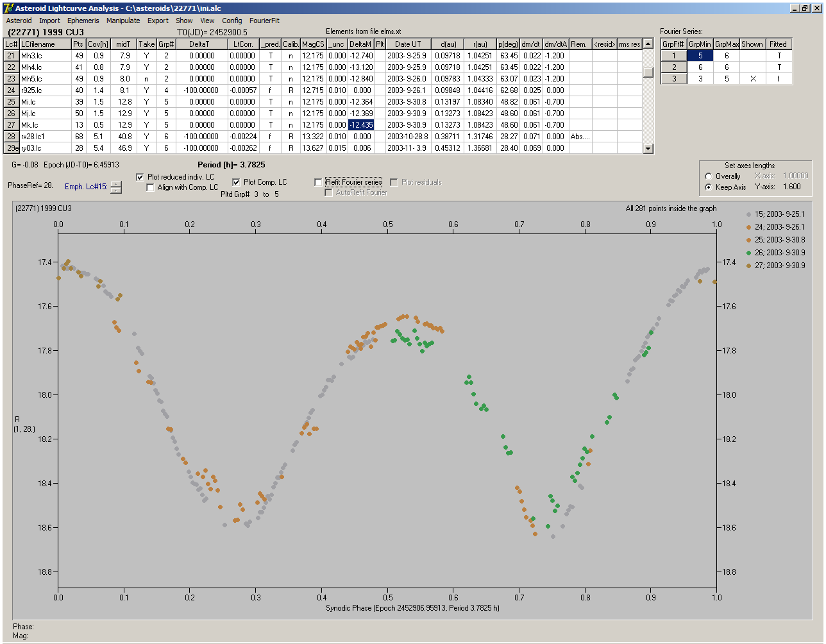The image size is (826, 644).
Task: Open the Ephemeris menu
Action: pyautogui.click(x=83, y=21)
